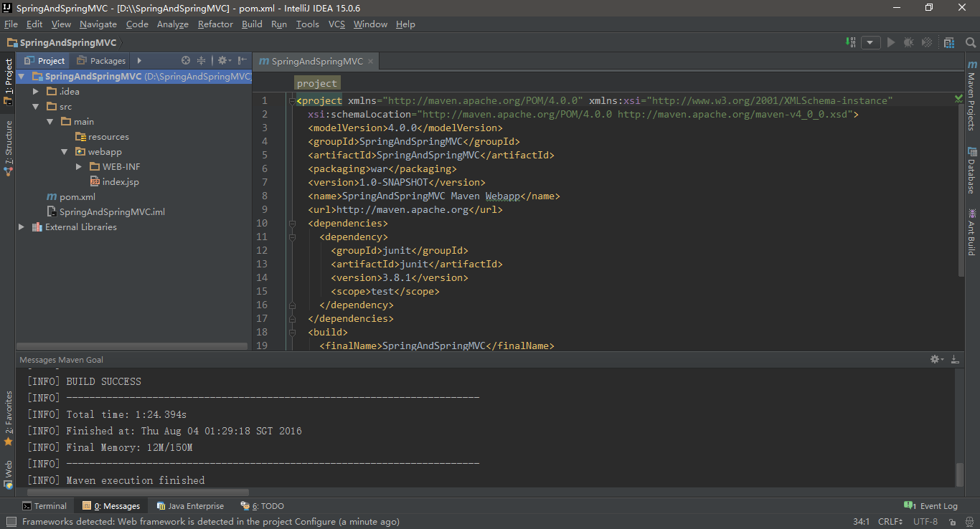Open the File menu
Screen dimensions: 980x529
click(11, 24)
